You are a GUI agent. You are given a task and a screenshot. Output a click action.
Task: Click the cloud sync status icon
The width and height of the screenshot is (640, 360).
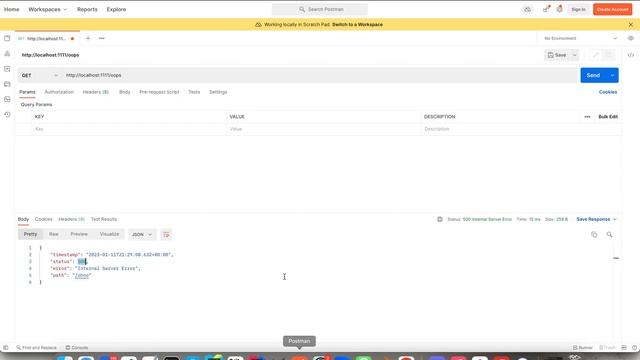[527, 9]
